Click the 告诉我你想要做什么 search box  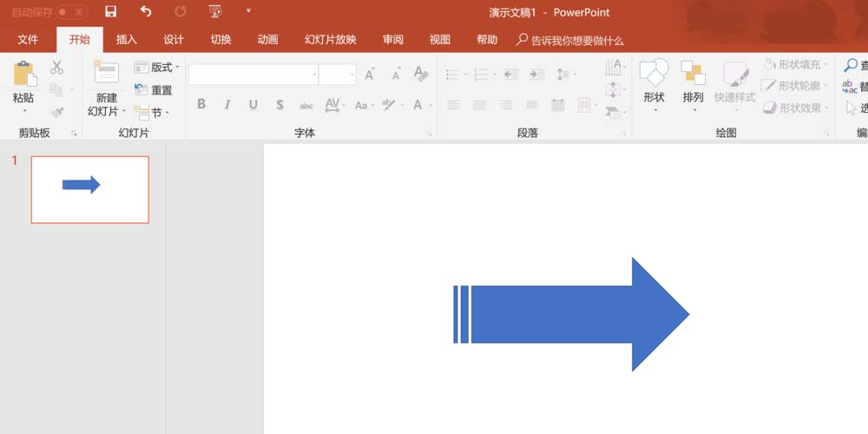point(570,41)
